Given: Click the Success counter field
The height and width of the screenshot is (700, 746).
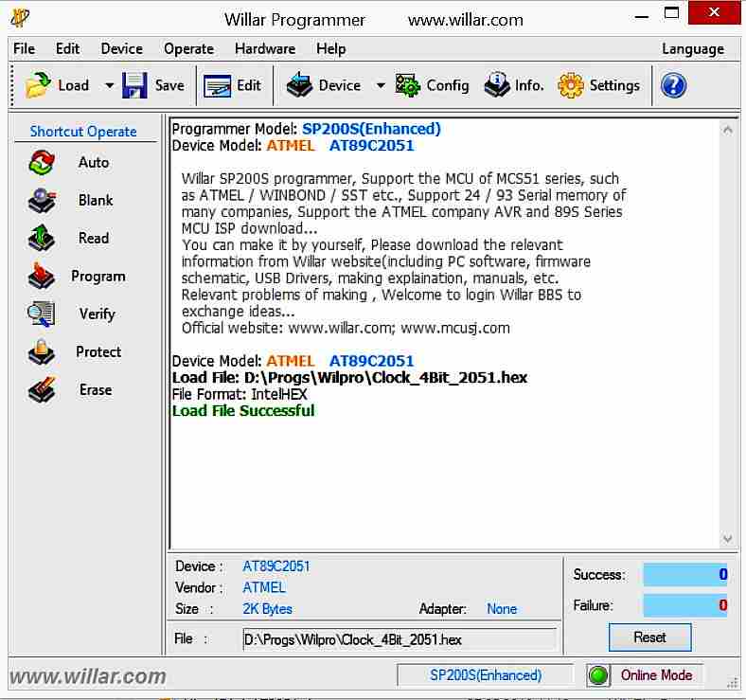Looking at the screenshot, I should pos(685,574).
